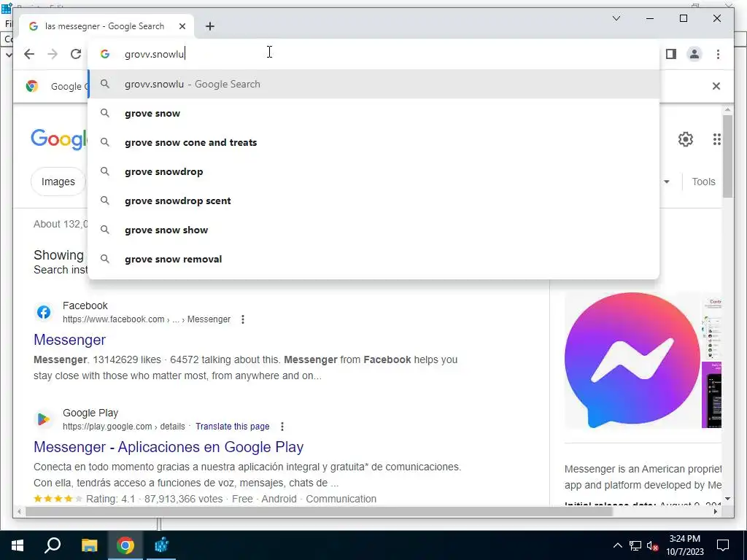747x560 pixels.
Task: Open the Chrome side panel
Action: tap(671, 54)
